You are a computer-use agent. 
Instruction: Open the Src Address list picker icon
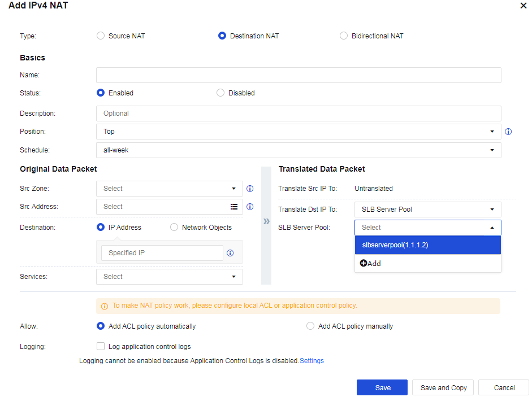point(234,207)
